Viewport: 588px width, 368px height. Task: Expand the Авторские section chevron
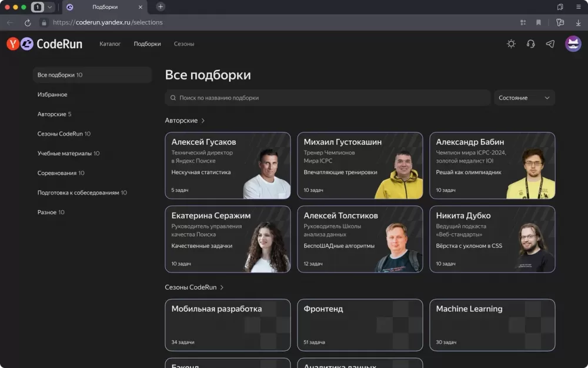click(203, 121)
